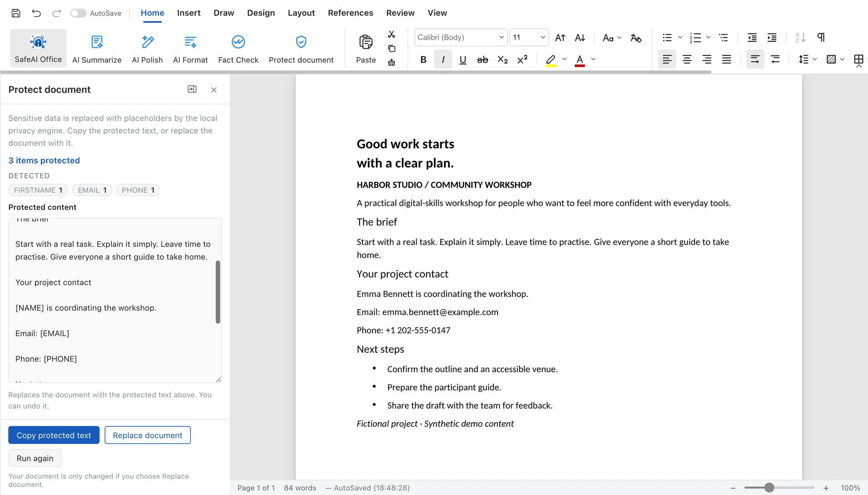
Task: Open the borders table icon
Action: (859, 60)
